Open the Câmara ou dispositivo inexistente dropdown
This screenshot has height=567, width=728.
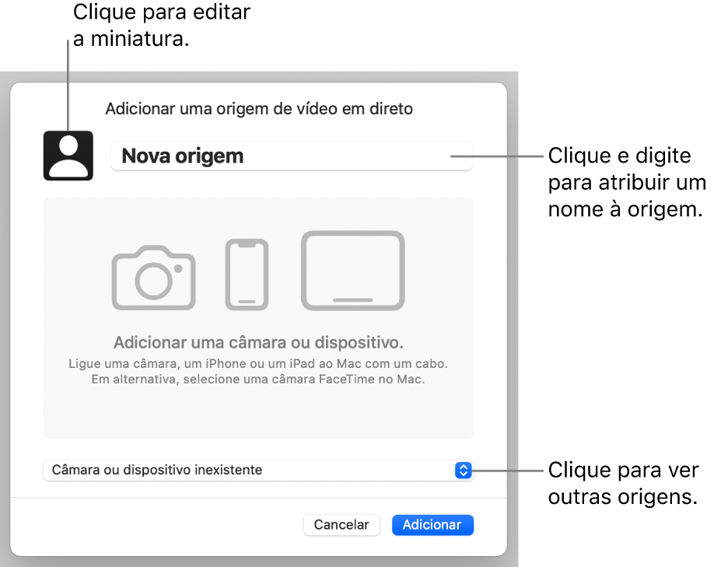(x=258, y=470)
